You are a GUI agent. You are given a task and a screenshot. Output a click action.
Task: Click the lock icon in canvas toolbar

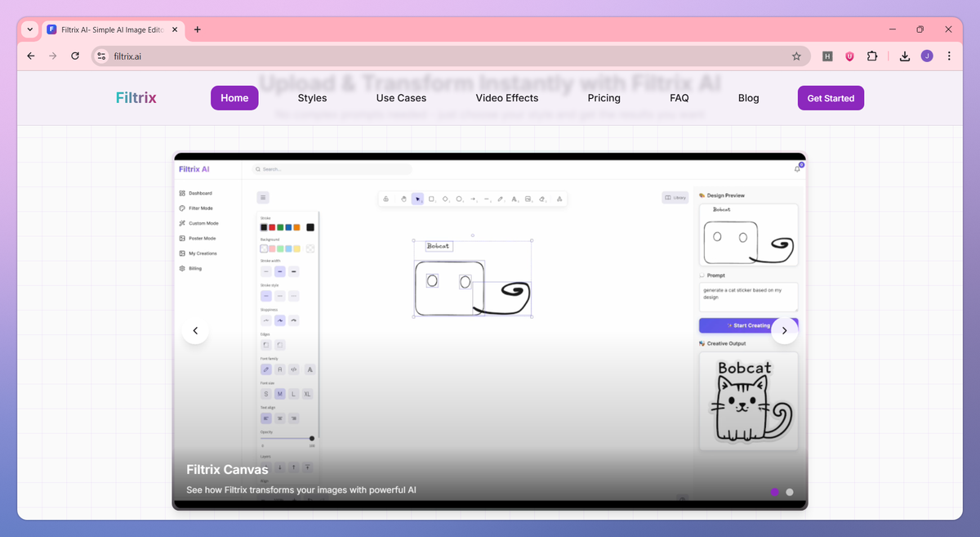tap(385, 199)
